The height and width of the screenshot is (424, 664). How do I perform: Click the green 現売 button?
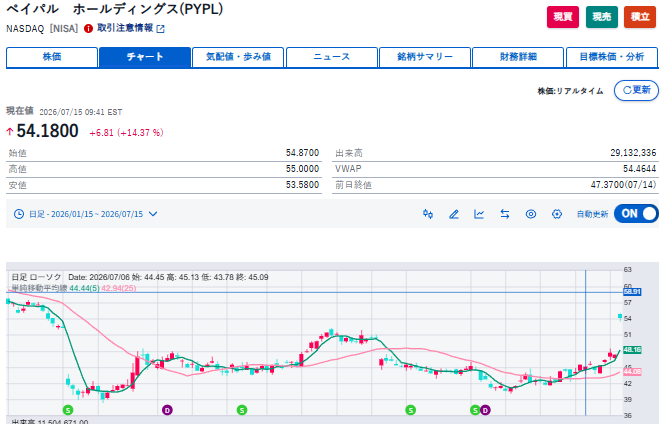click(x=602, y=17)
